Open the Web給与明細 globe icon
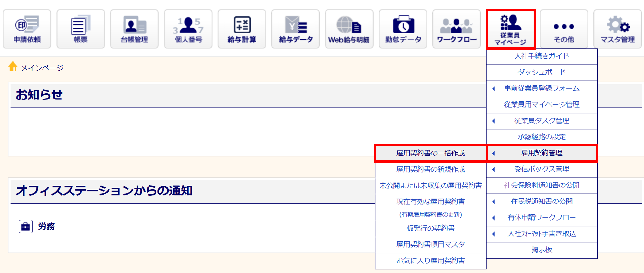 (349, 29)
